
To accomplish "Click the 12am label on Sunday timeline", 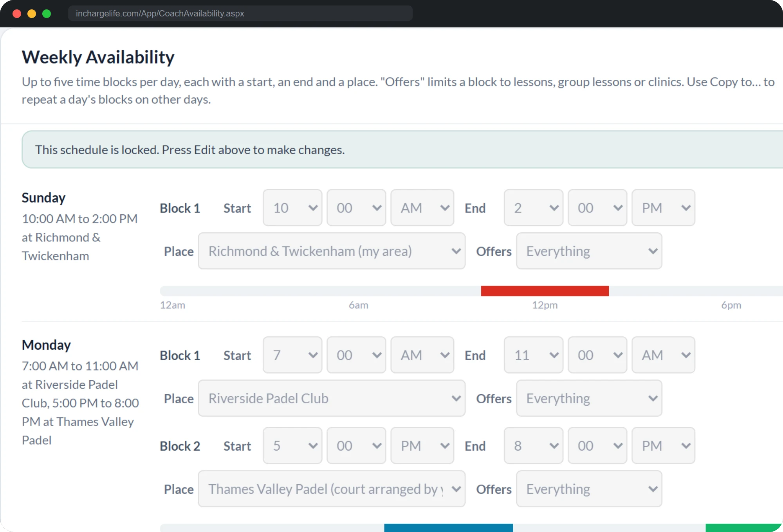I will [173, 305].
